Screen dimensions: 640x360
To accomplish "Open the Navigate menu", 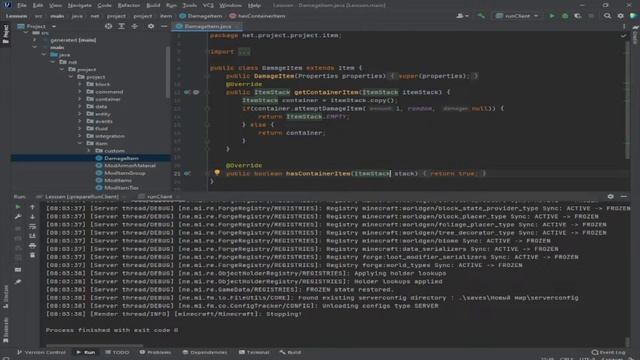I will 80,5.
